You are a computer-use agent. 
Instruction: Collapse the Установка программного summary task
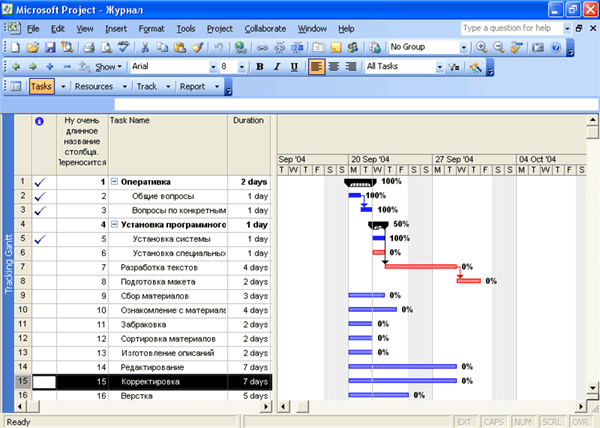coord(114,225)
